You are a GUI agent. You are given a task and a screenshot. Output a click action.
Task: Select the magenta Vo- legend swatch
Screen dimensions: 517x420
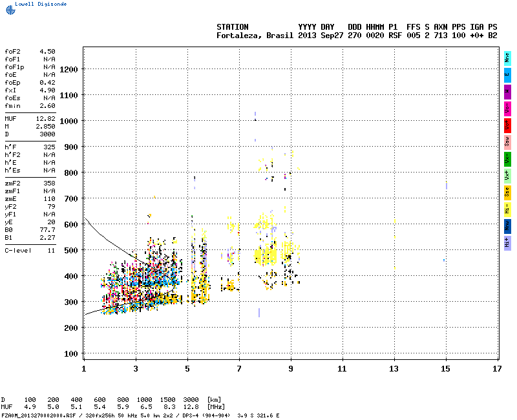click(x=507, y=109)
